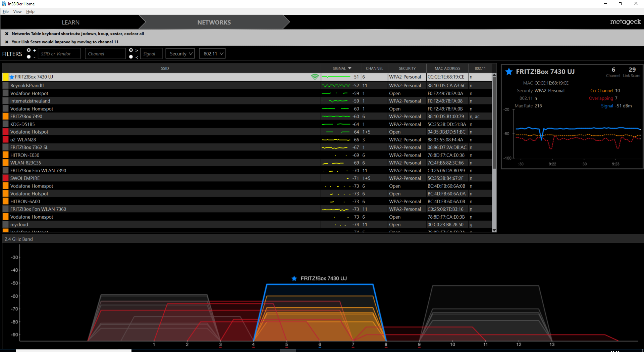644x352 pixels.
Task: Select the signal less-than radio
Action: point(131,57)
